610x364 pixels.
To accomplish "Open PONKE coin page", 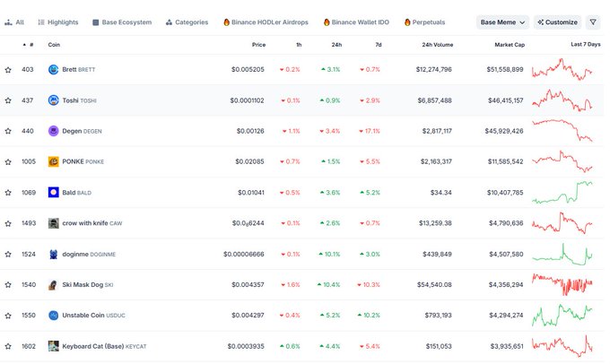I will pyautogui.click(x=83, y=161).
